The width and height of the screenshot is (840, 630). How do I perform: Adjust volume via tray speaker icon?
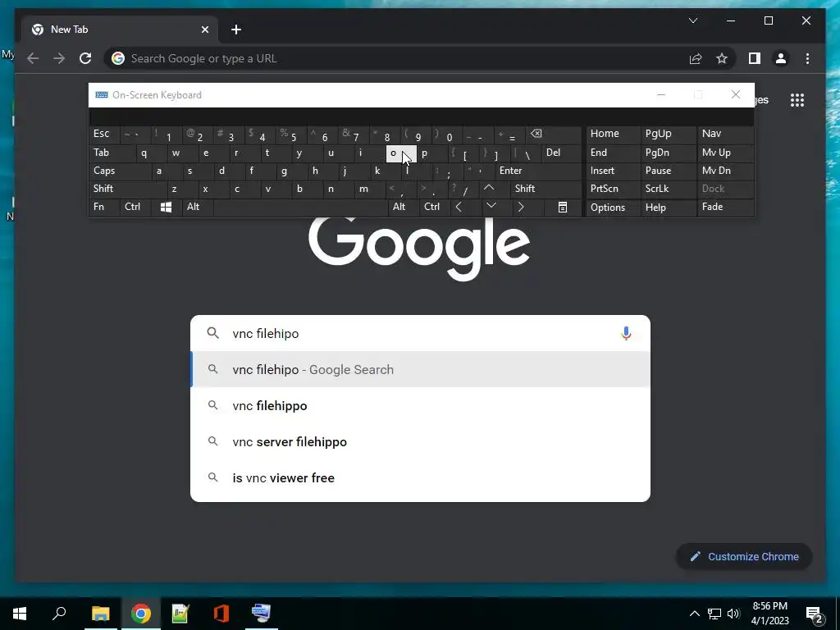pos(733,614)
